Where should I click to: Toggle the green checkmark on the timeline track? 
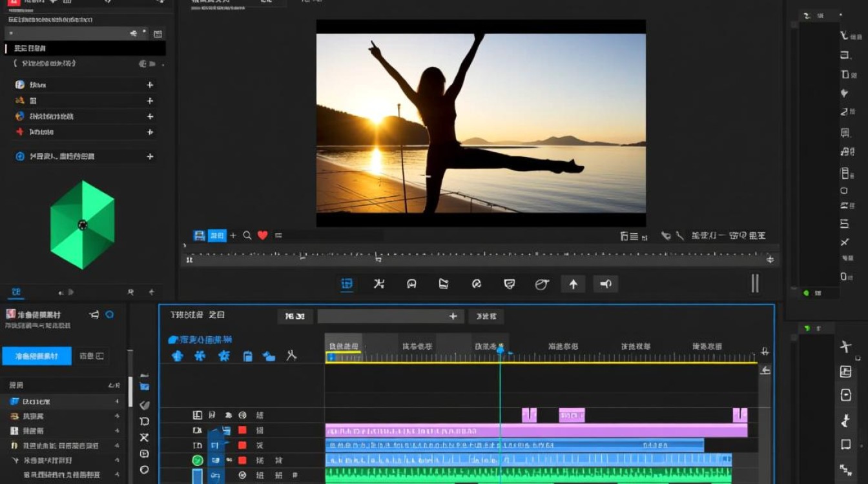click(198, 460)
